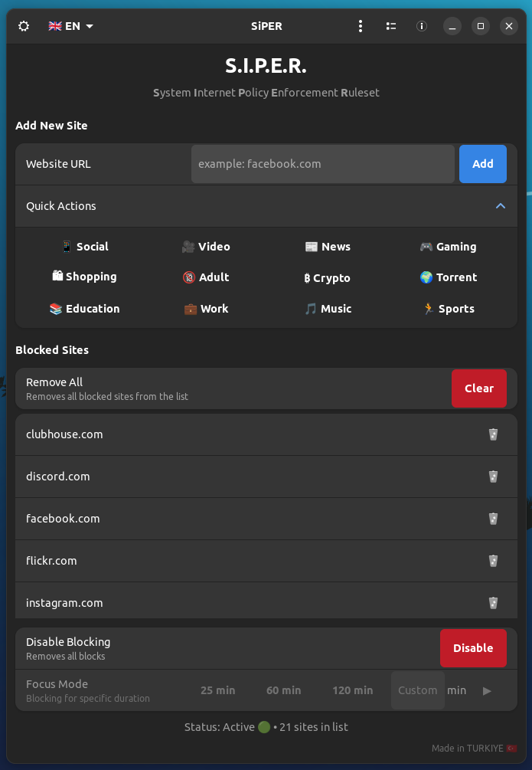This screenshot has width=532, height=770.
Task: Open the three-dot main menu
Action: pos(361,26)
